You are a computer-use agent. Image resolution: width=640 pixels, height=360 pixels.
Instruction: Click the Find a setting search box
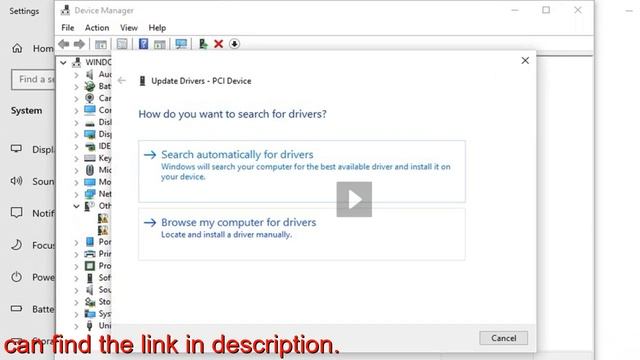click(x=33, y=79)
